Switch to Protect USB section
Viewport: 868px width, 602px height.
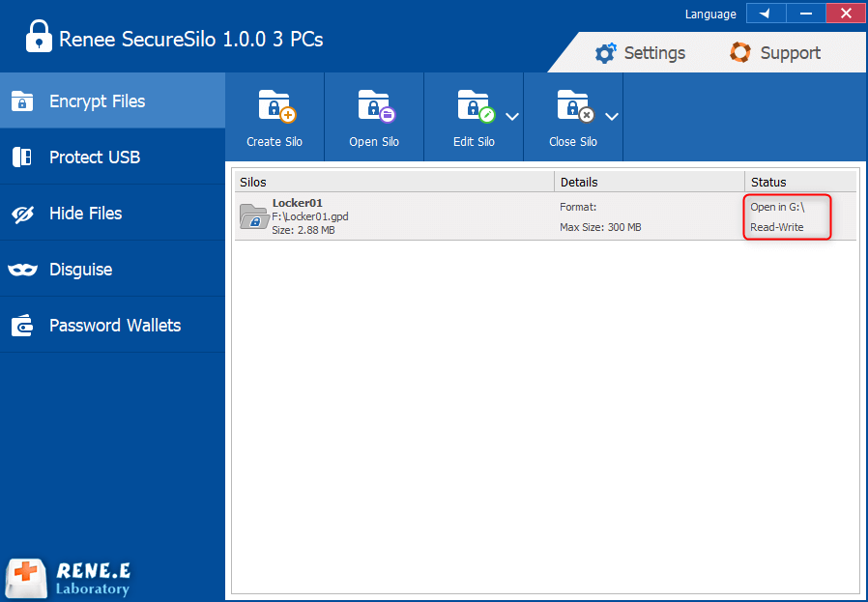pos(112,157)
